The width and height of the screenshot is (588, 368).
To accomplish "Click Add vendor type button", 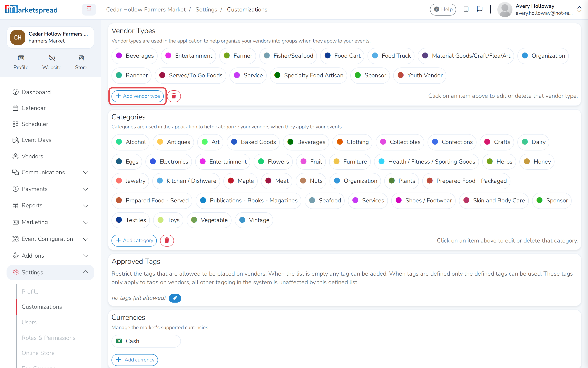I will pos(138,96).
